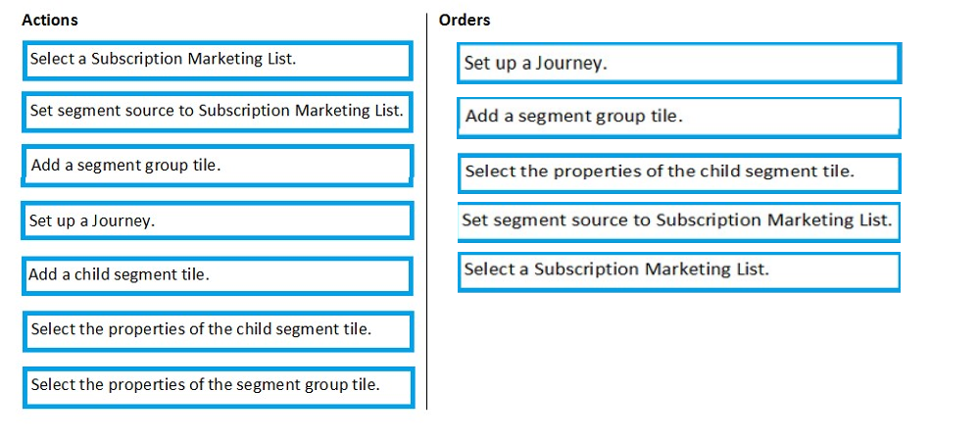Select 'Set up a Journey' action box
Viewport: 980px width, 440px height.
coord(217,220)
